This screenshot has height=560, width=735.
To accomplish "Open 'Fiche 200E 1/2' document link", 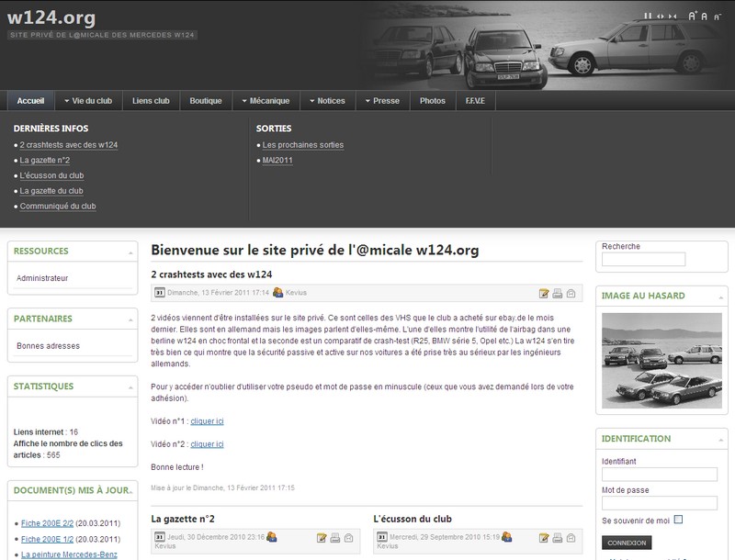I will point(48,540).
